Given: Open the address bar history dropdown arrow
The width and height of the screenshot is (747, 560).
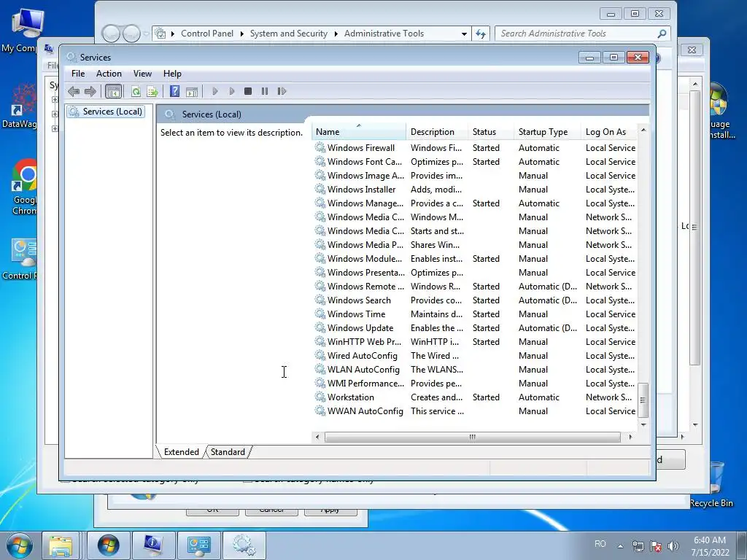Looking at the screenshot, I should (464, 34).
